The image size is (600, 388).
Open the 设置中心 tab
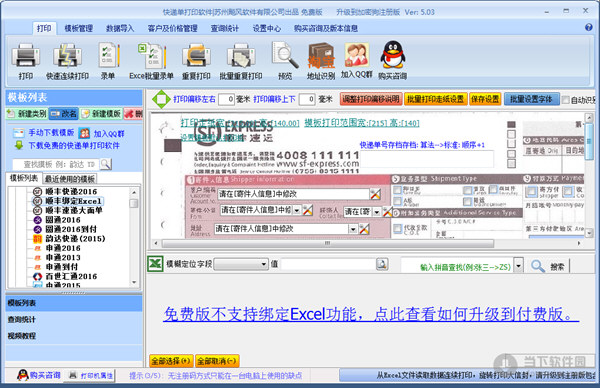click(x=267, y=28)
